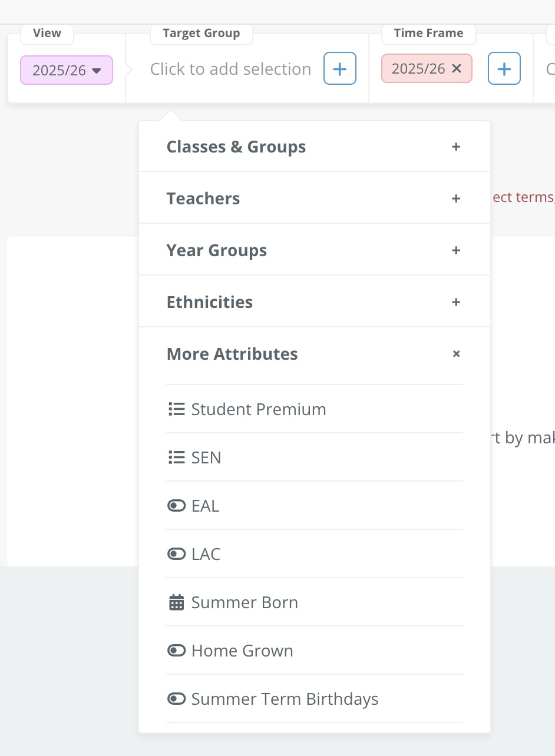Viewport: 555px width, 756px height.
Task: Select the Student Premium attribute
Action: (258, 409)
